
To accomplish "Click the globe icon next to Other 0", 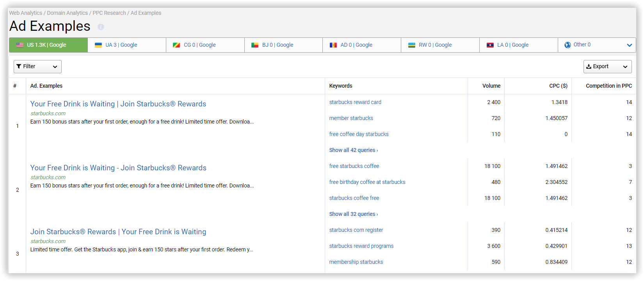I will point(568,45).
